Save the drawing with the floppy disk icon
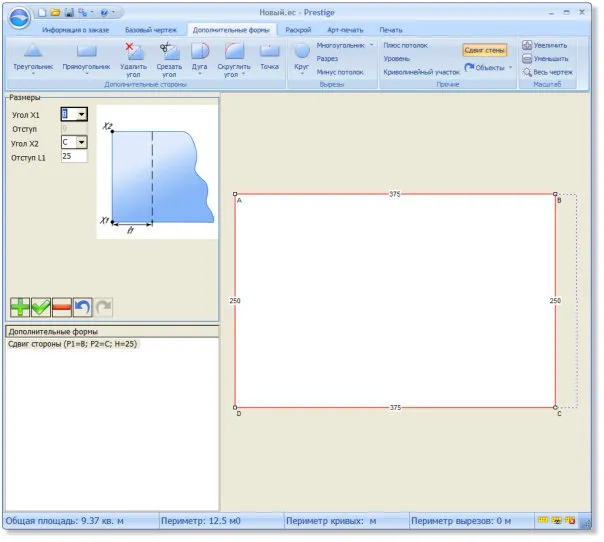 click(x=69, y=13)
